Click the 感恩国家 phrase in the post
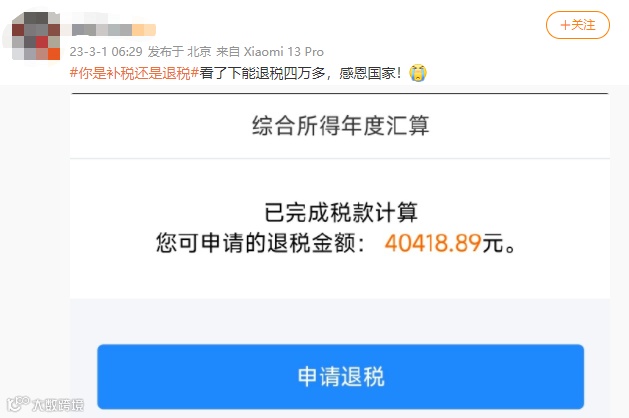Viewport: 629px width, 418px height. 367,73
